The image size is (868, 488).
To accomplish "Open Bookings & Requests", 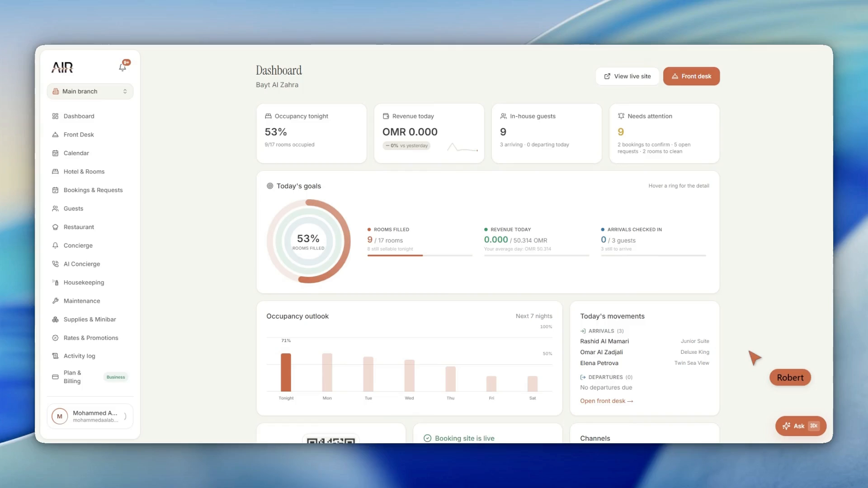I will click(90, 190).
